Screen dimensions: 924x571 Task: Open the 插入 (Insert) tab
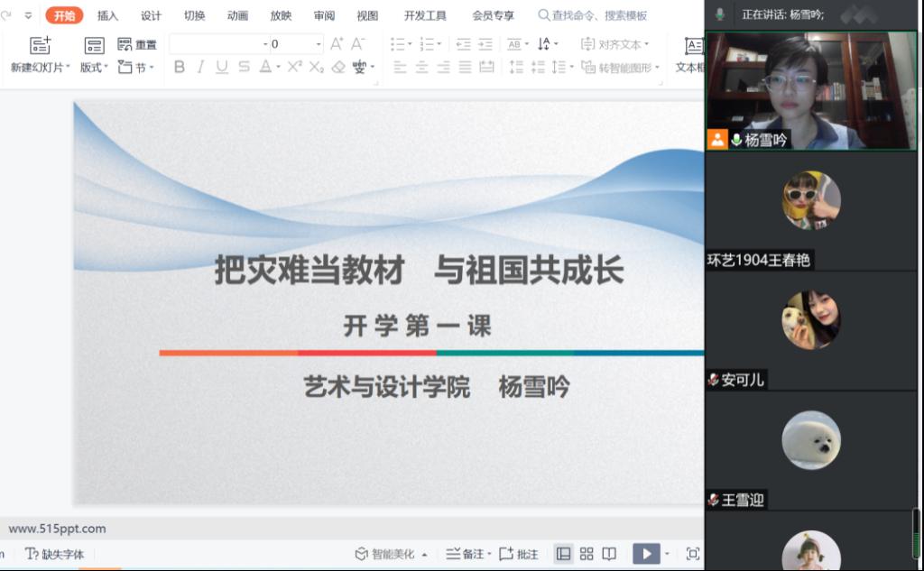[107, 15]
